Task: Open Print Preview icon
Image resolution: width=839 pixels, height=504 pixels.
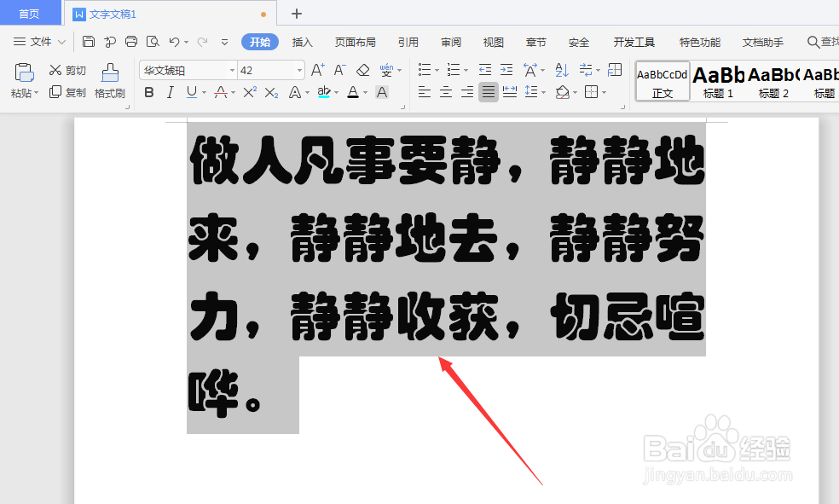Action: tap(153, 42)
